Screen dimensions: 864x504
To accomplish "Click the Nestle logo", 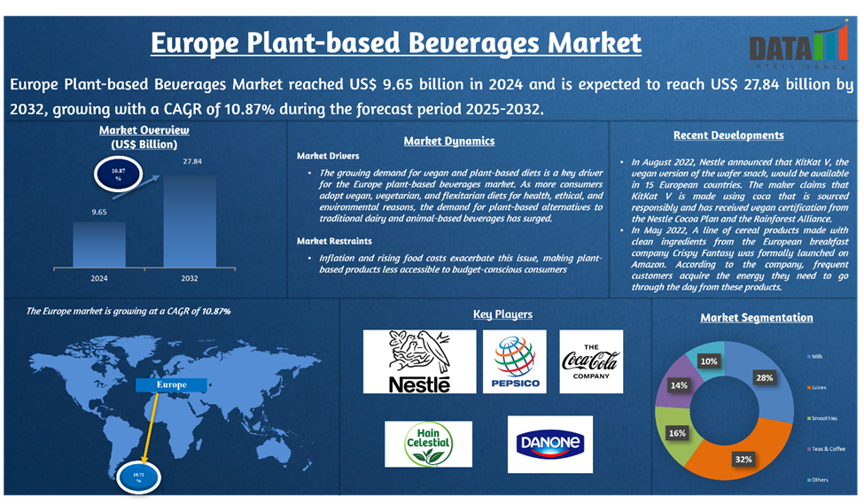I will click(x=419, y=361).
